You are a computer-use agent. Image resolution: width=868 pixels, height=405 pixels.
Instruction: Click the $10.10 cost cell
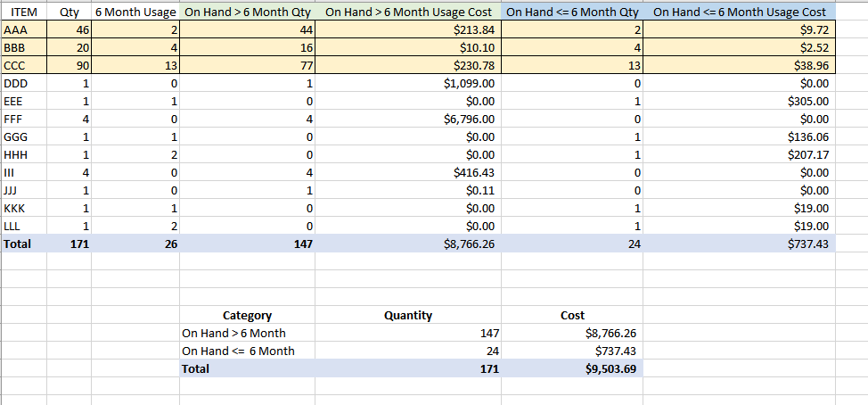[x=408, y=48]
